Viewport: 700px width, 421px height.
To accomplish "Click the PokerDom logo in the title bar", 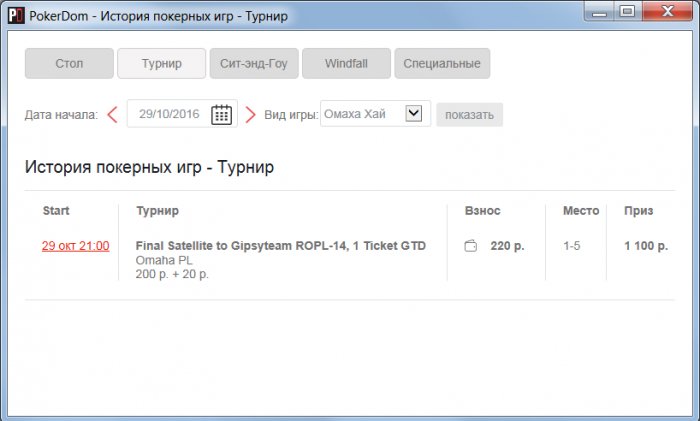I will point(16,16).
